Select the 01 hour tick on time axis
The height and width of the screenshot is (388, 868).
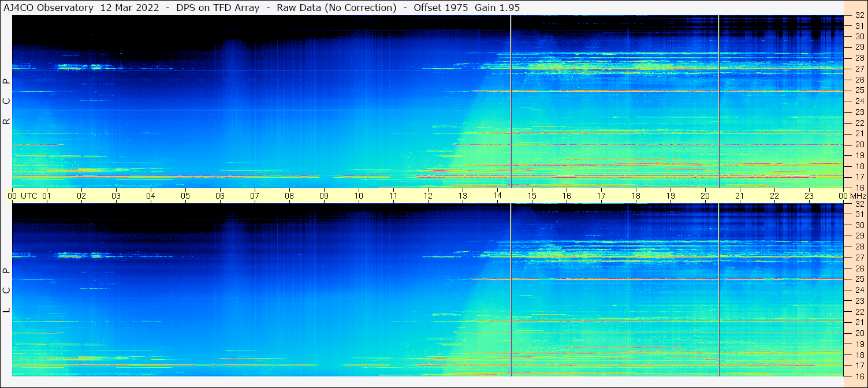47,196
